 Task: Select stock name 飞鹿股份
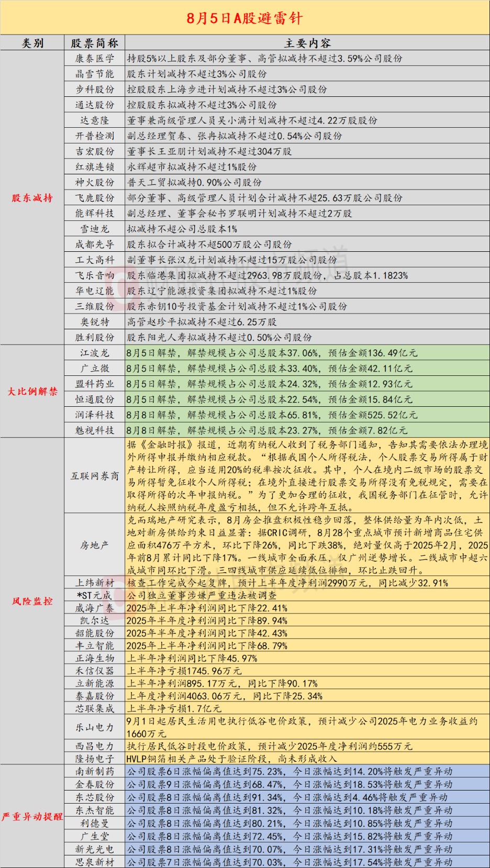tap(95, 198)
